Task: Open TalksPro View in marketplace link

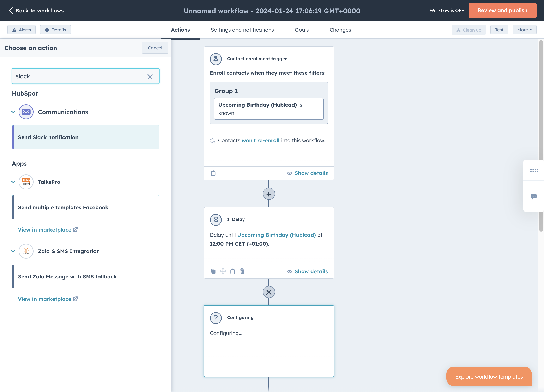Action: (48, 230)
